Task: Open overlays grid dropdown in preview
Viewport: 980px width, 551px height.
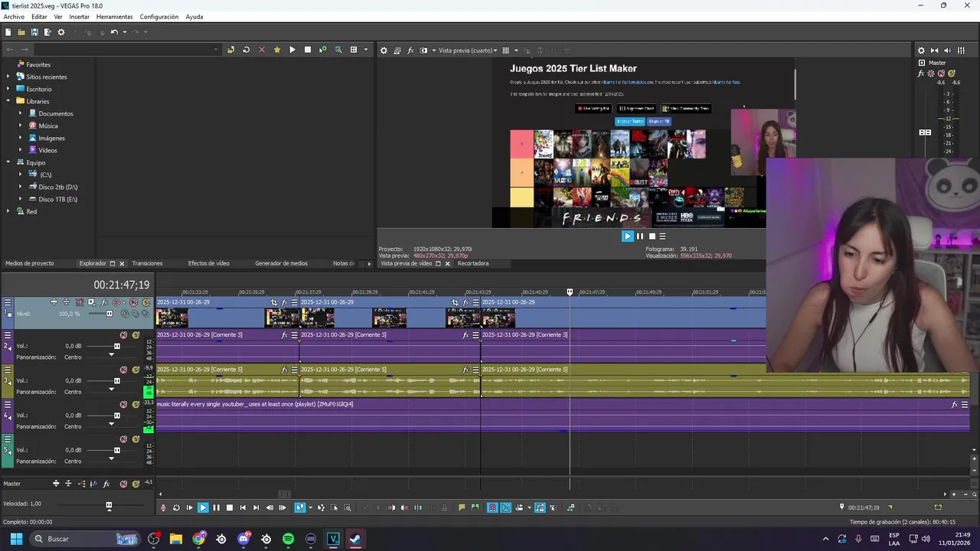Action: [515, 51]
